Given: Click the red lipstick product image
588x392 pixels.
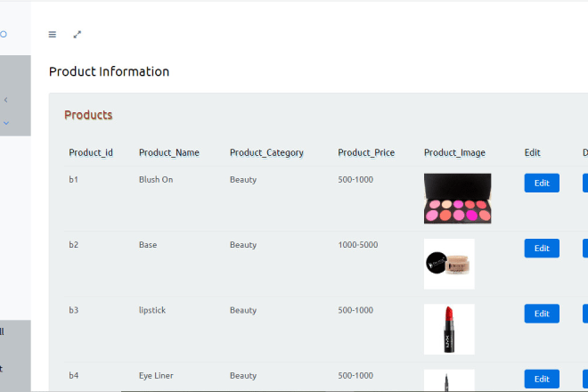Looking at the screenshot, I should coord(449,329).
